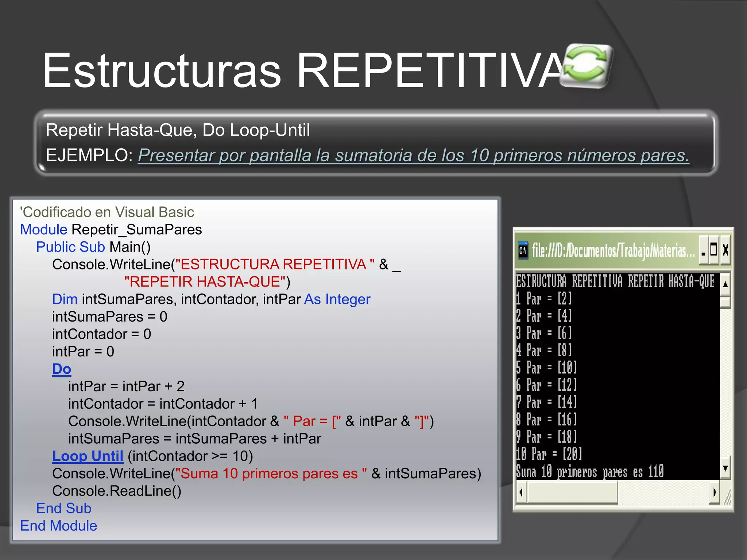Click 'intContador = 0' code line
The height and width of the screenshot is (560, 747).
[101, 334]
